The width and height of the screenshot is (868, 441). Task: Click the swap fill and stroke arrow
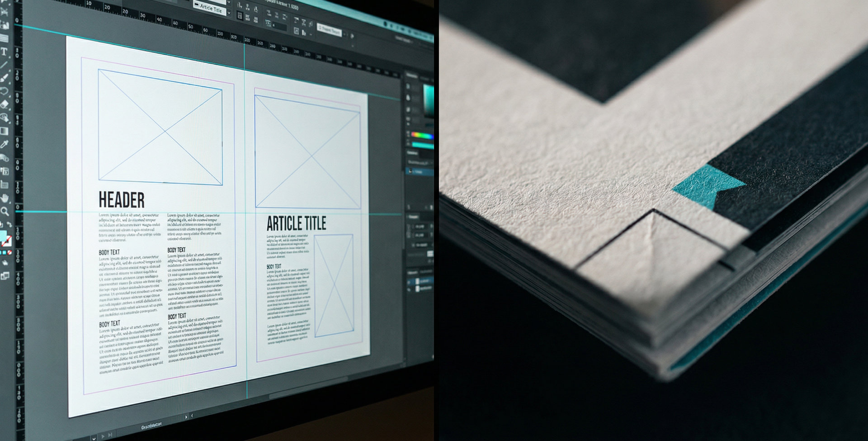(x=9, y=225)
